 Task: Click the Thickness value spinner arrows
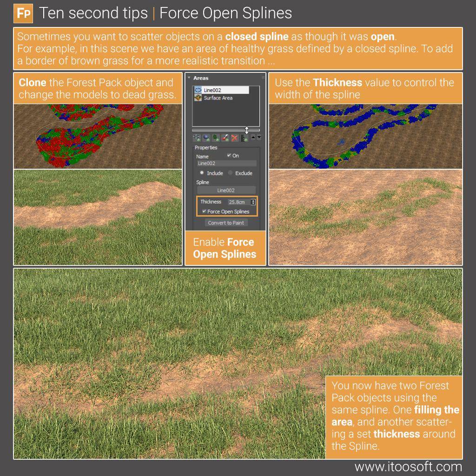coord(253,201)
